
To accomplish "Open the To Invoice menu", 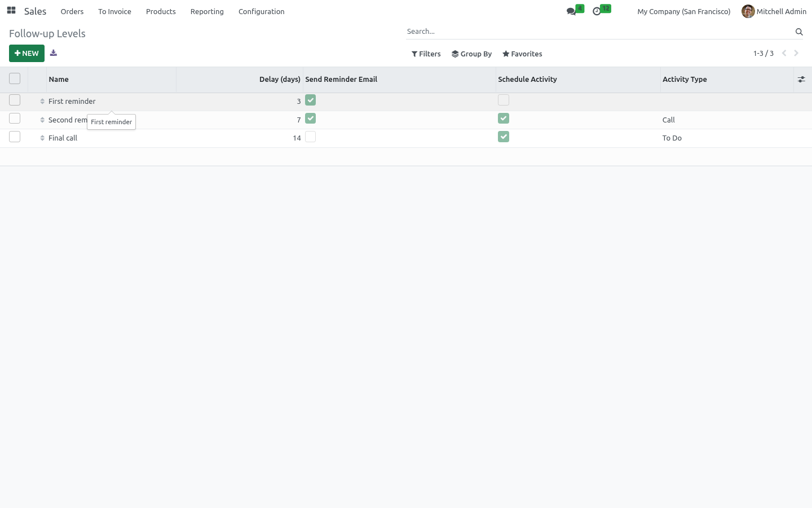I will point(114,11).
